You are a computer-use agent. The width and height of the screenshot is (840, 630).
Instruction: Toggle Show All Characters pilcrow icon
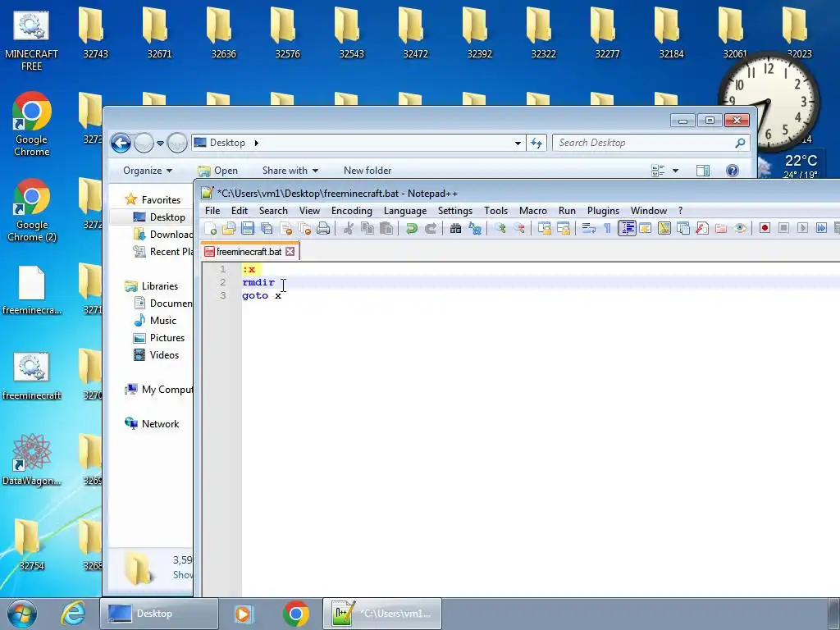[608, 229]
